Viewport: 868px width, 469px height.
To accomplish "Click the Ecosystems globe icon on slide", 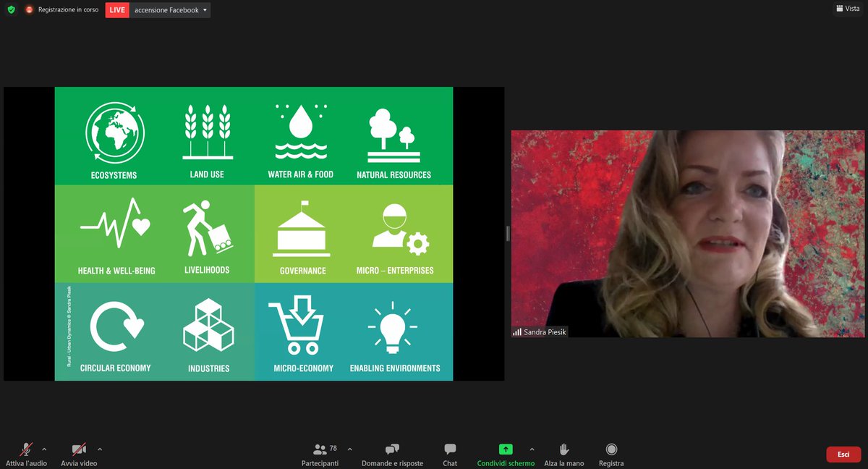I will (x=115, y=134).
